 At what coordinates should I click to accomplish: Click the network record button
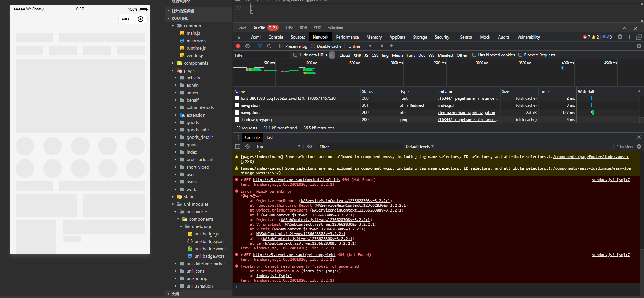click(x=238, y=46)
